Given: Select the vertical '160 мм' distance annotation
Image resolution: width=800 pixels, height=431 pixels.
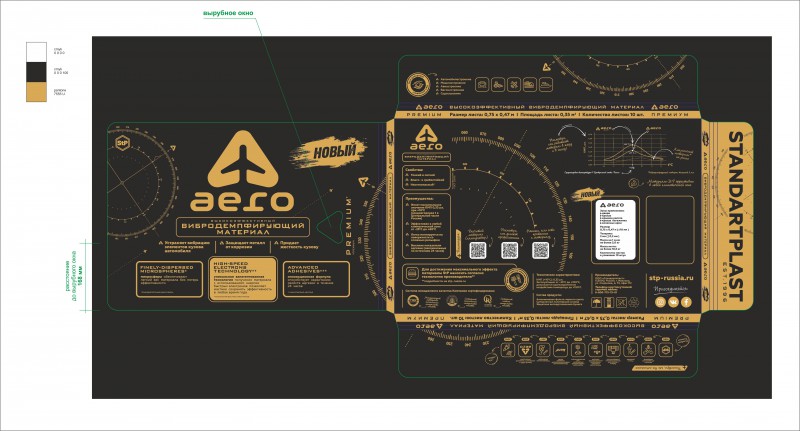Looking at the screenshot, I should [x=80, y=276].
